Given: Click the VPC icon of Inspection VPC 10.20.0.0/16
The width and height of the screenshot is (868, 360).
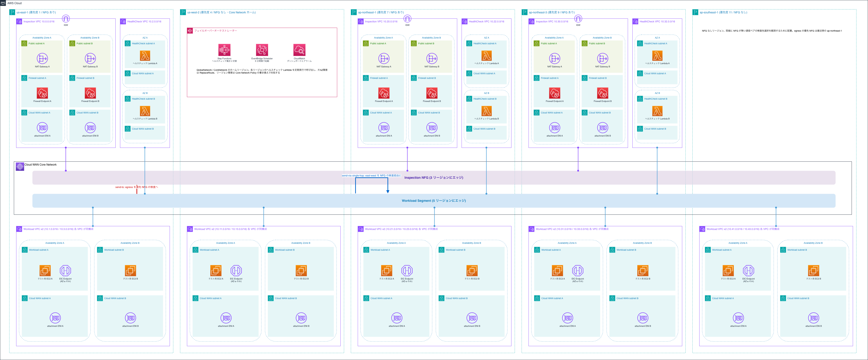Looking at the screenshot, I should tap(360, 21).
